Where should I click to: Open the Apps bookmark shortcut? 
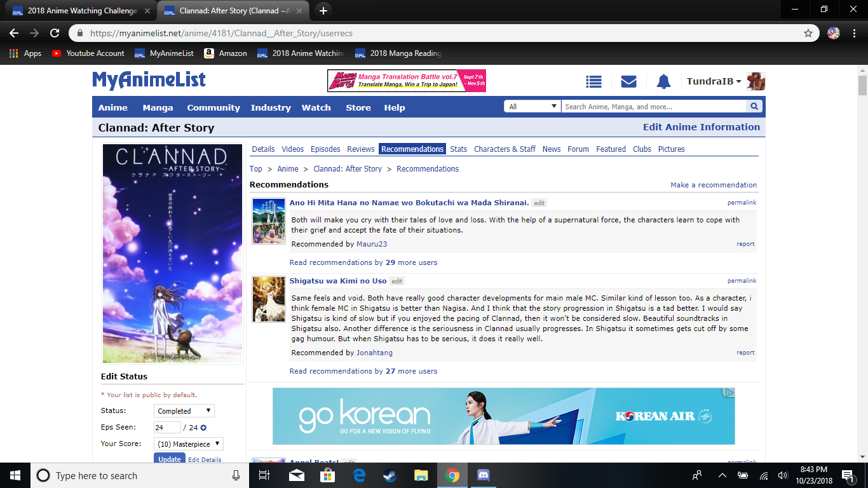click(25, 53)
